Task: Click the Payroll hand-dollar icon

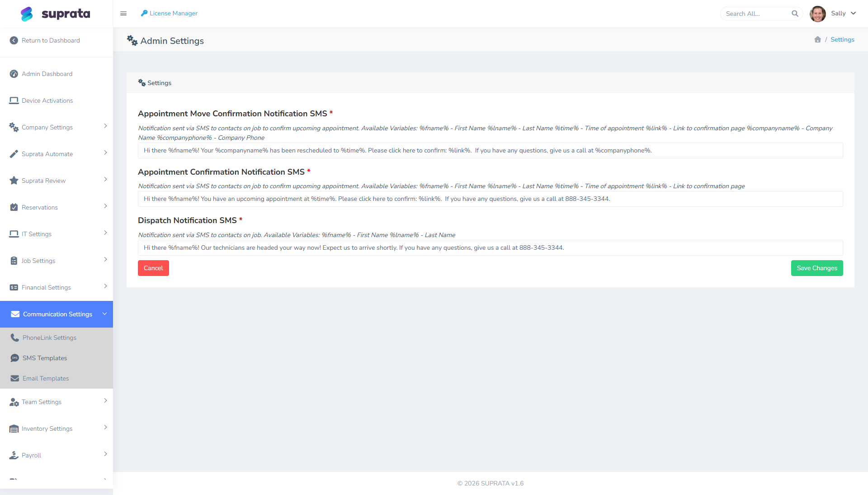Action: click(x=14, y=455)
